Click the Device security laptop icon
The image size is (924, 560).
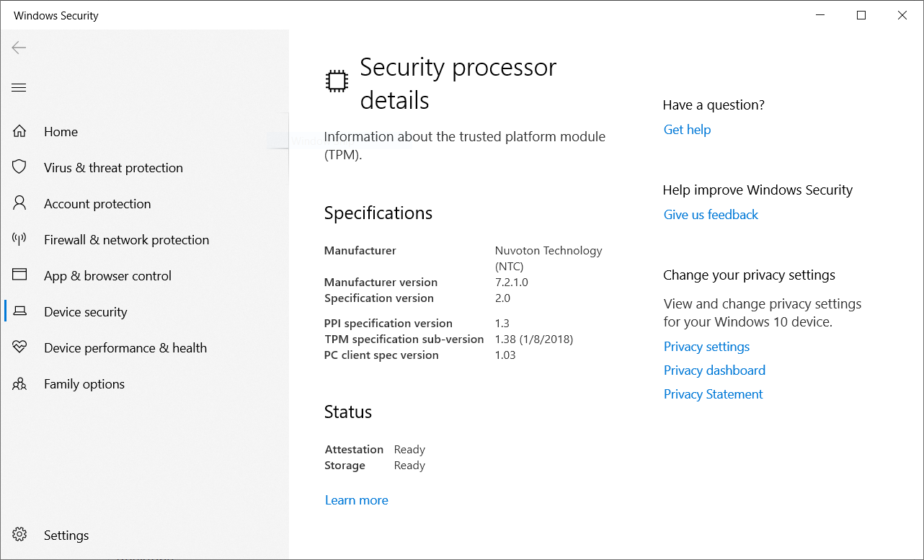(x=20, y=311)
